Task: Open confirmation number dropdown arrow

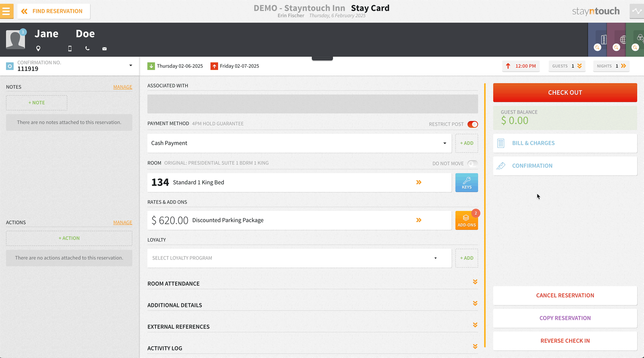Action: [131, 65]
